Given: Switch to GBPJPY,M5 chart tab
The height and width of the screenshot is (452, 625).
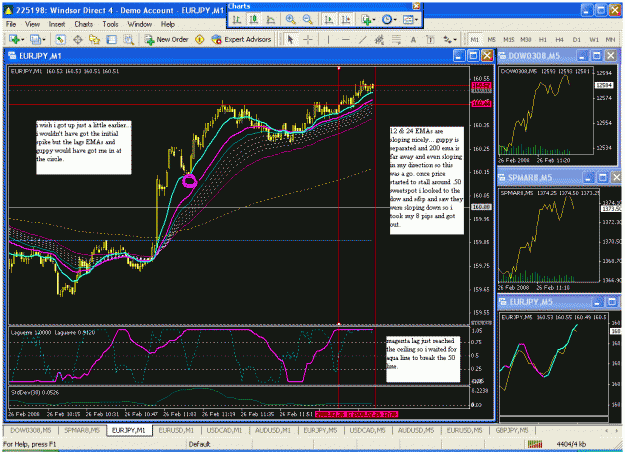Looking at the screenshot, I should [512, 430].
